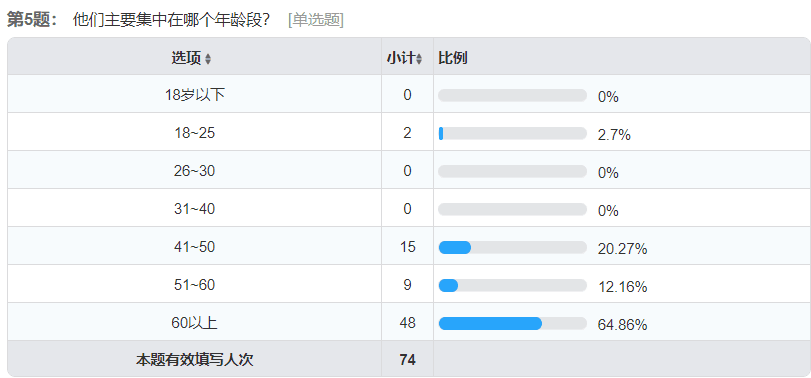Click the count 48 cell

click(408, 323)
